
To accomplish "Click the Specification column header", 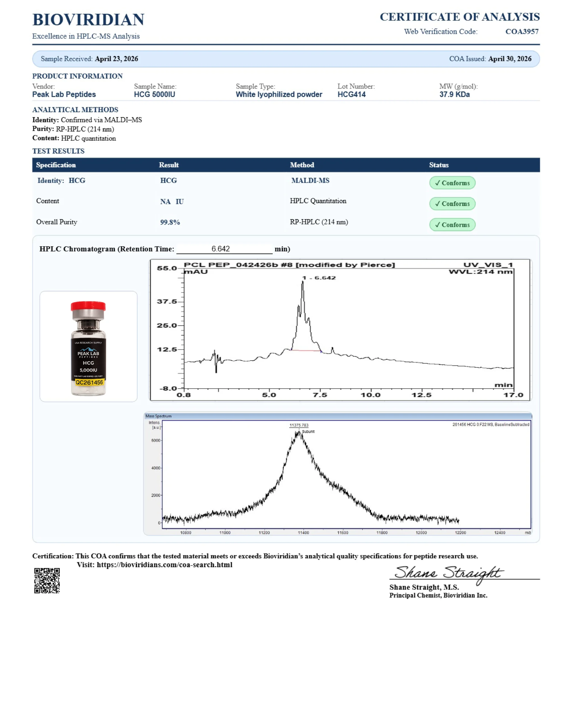I will tap(56, 165).
